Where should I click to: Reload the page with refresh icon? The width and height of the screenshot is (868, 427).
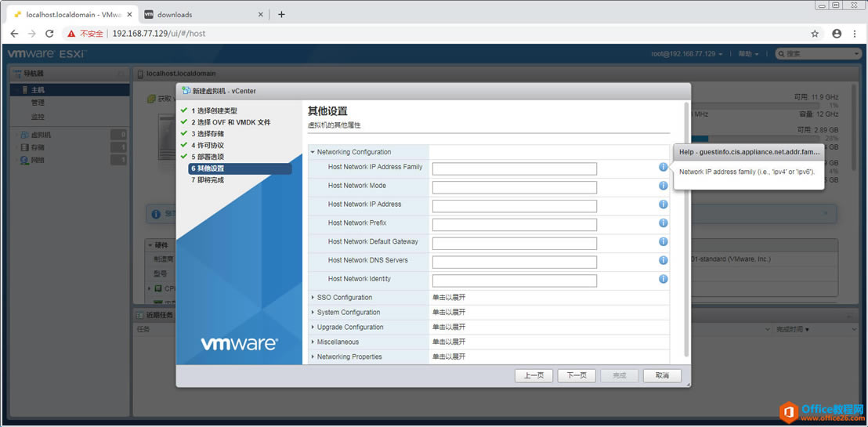coord(49,33)
